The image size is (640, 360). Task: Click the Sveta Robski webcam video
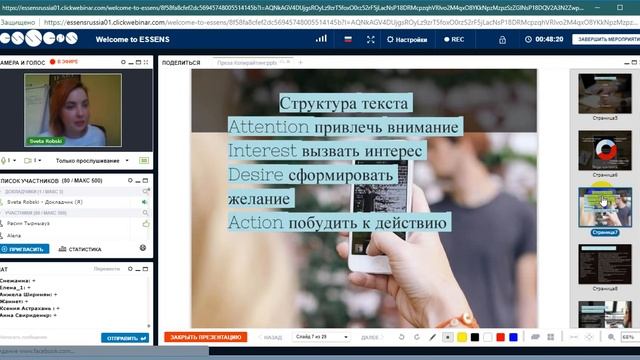tap(73, 110)
